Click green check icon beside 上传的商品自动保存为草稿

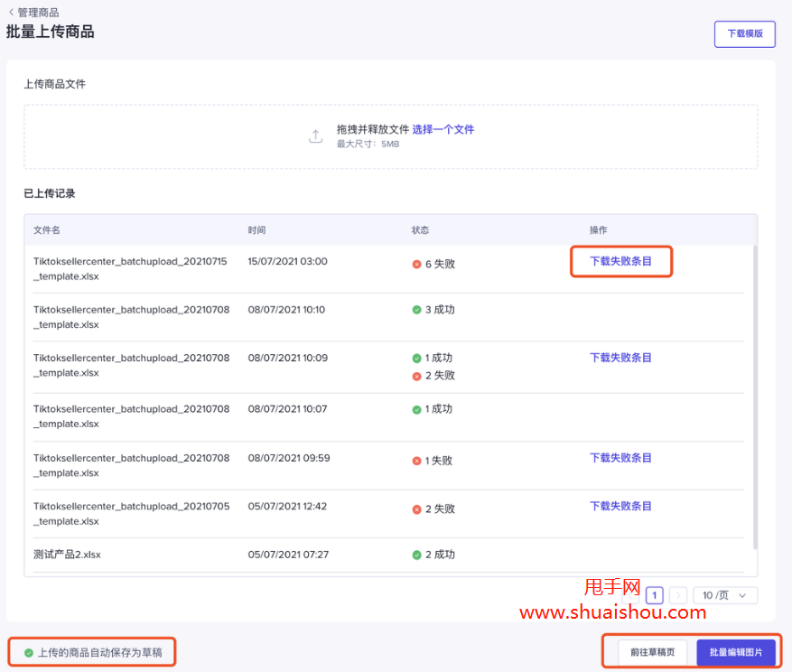[x=29, y=652]
